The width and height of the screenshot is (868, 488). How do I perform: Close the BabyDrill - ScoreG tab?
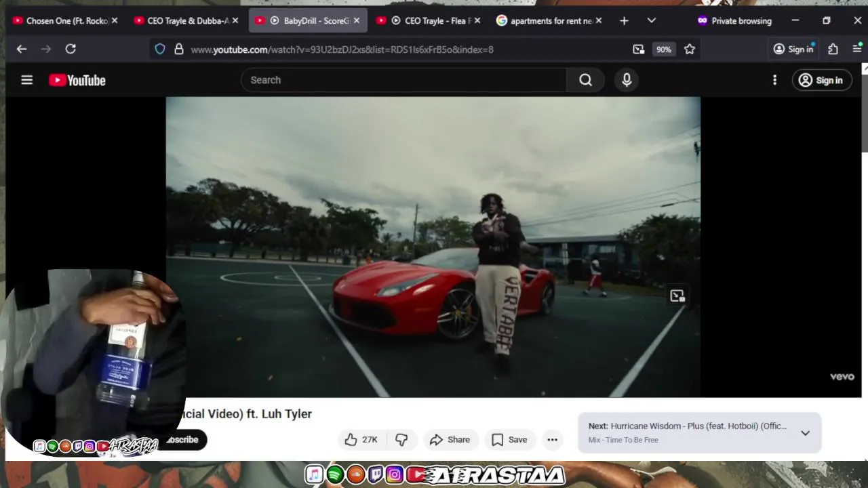(357, 21)
